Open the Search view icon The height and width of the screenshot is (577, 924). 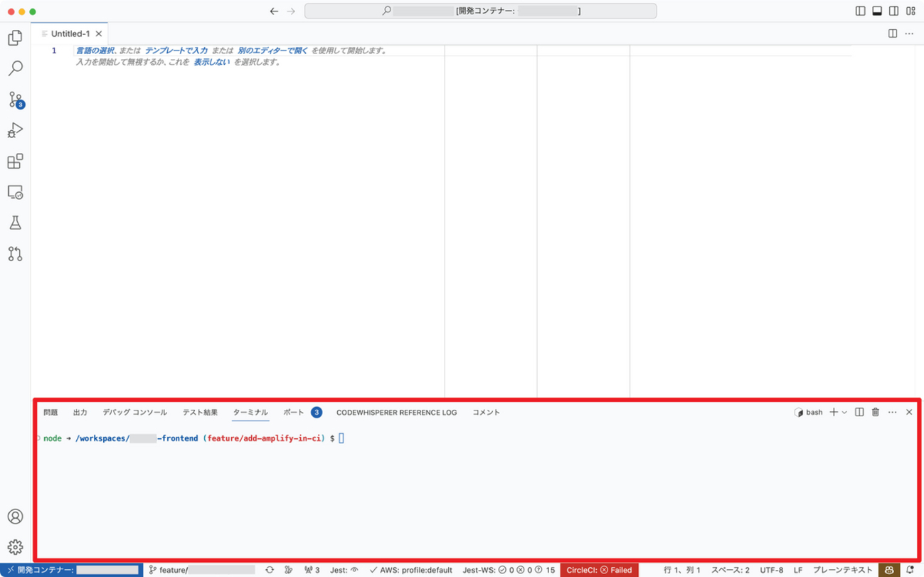point(15,68)
